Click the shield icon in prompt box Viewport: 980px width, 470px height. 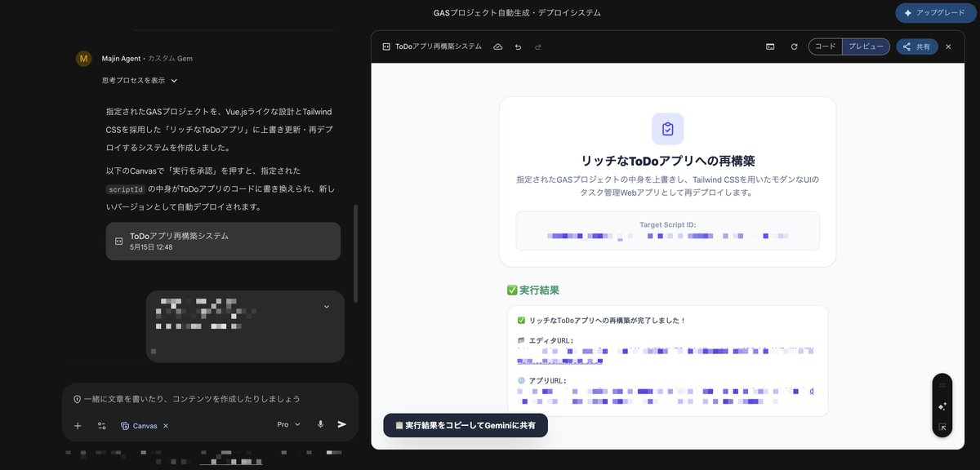[78, 399]
